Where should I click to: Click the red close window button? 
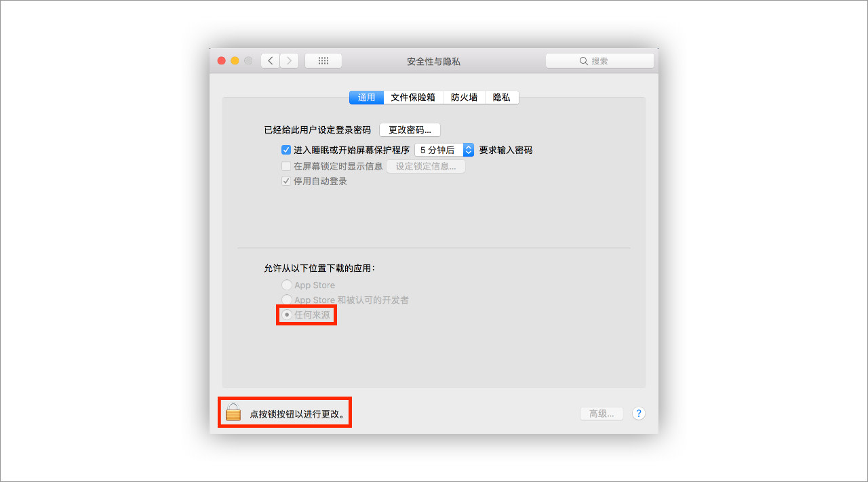(221, 60)
